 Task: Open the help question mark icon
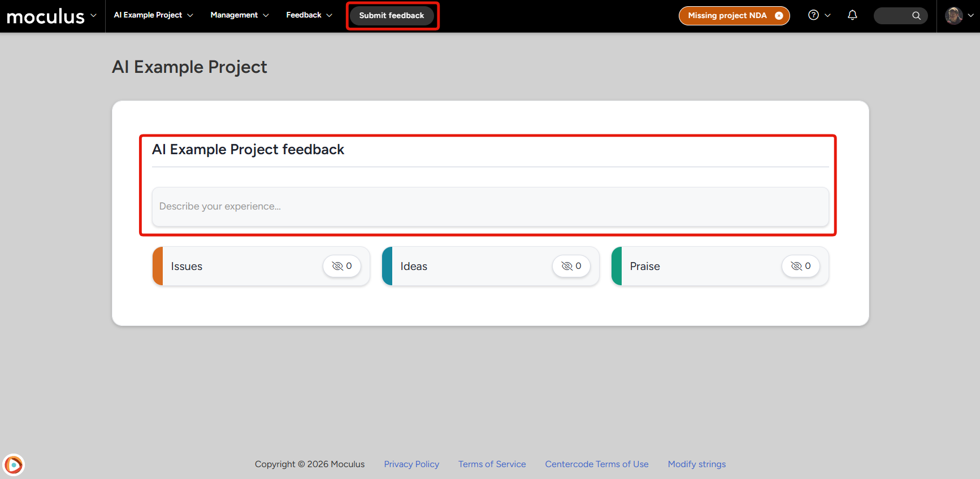[813, 15]
